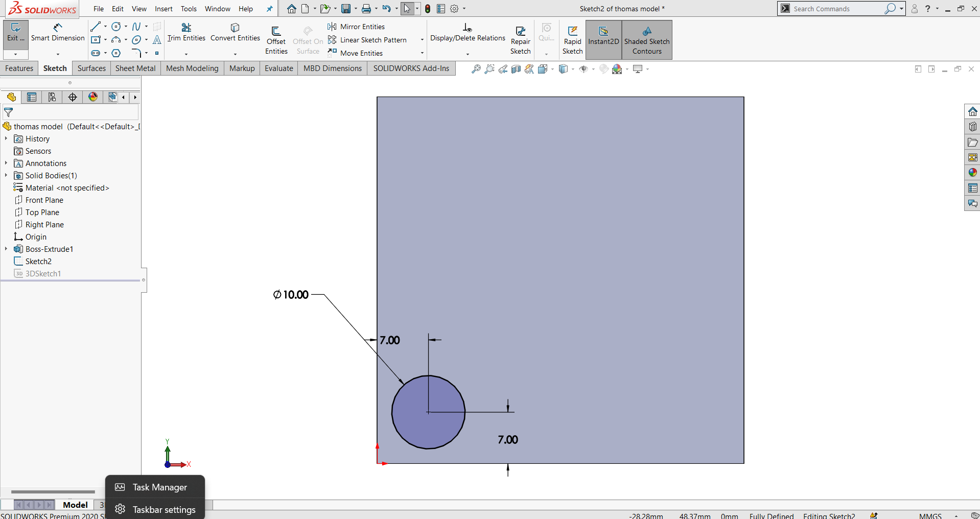Screen dimensions: 980x519
Task: Open Repair Sketch
Action: point(521,40)
